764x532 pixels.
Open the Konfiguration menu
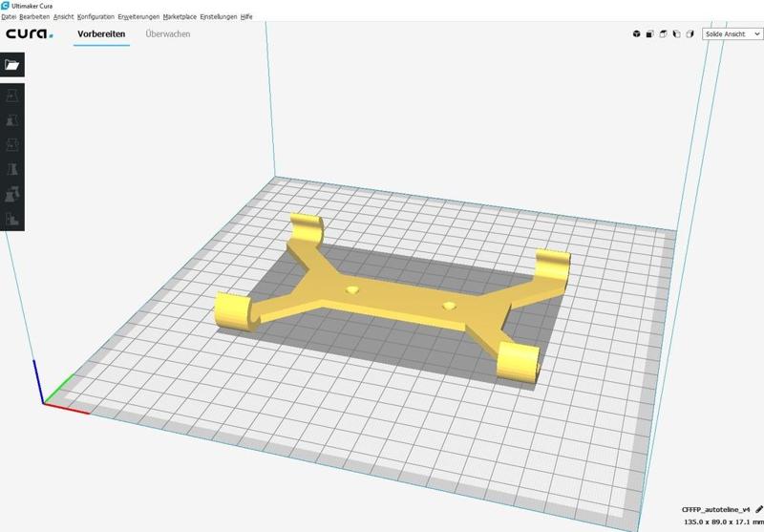[95, 16]
